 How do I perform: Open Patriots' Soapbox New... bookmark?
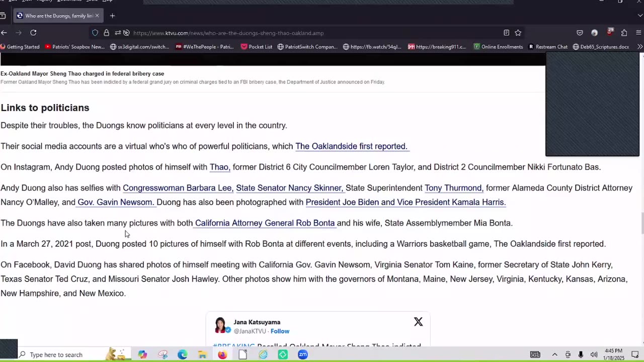(74, 47)
